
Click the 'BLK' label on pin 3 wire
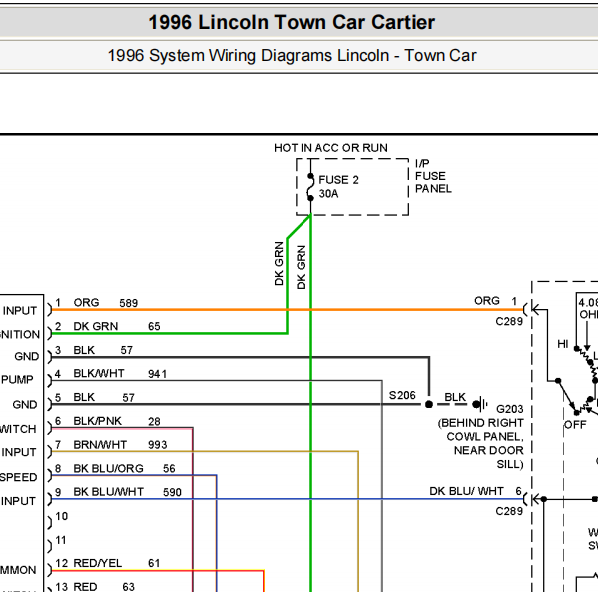tap(84, 350)
